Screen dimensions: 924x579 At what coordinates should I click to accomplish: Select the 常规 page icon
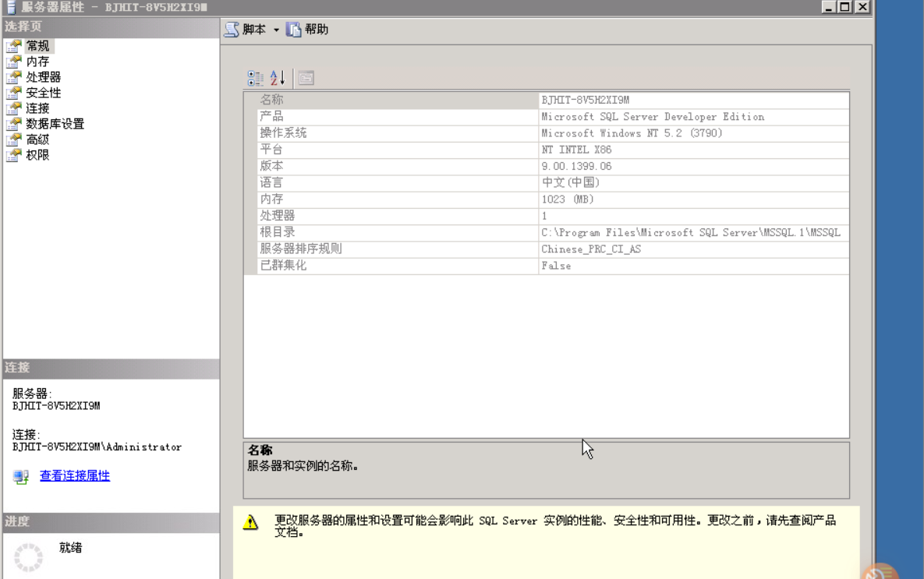(14, 46)
